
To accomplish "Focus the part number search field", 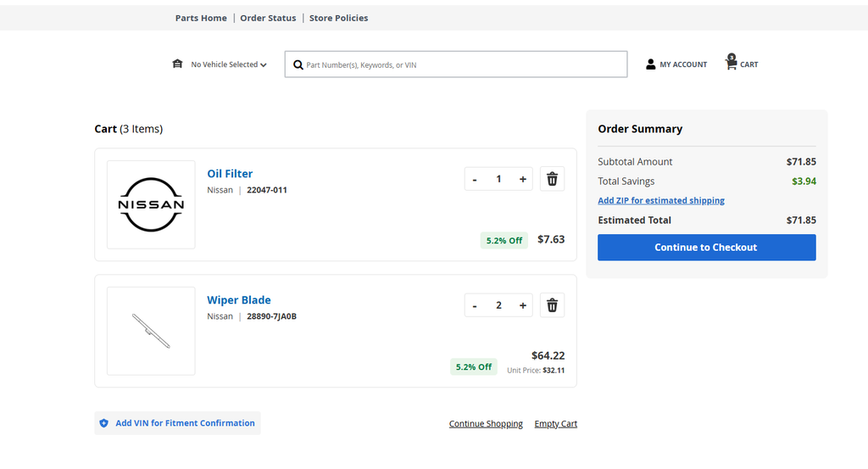I will [x=456, y=64].
